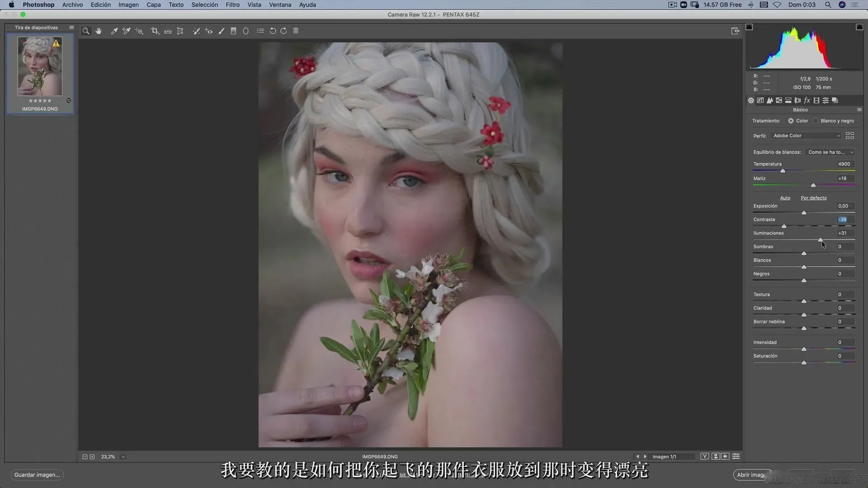This screenshot has width=868, height=488.
Task: Click the Por defecto link
Action: click(x=813, y=198)
